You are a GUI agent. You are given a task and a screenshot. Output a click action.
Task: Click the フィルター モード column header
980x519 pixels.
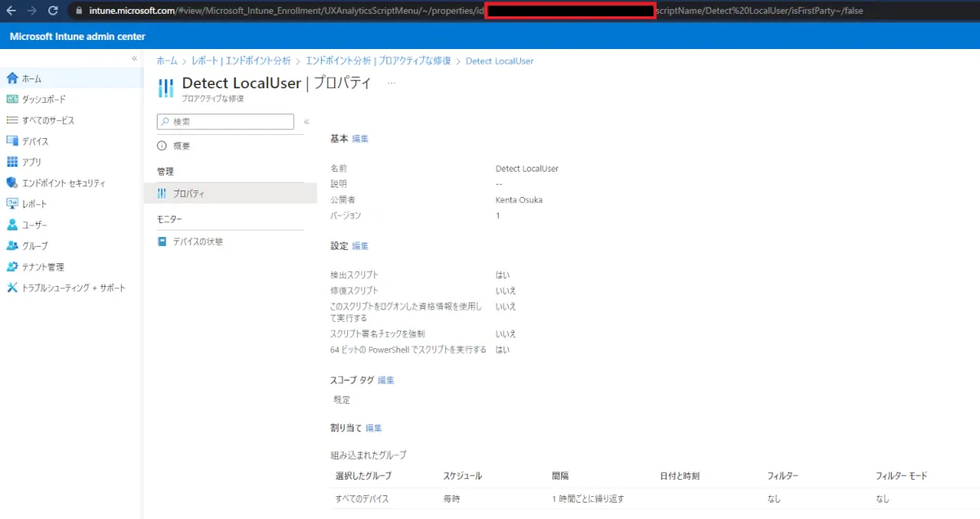pyautogui.click(x=902, y=476)
